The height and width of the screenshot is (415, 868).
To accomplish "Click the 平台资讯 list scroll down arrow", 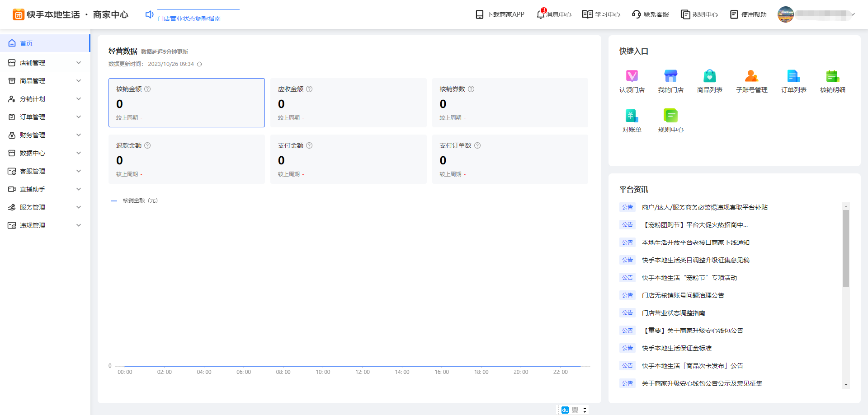I will [846, 385].
